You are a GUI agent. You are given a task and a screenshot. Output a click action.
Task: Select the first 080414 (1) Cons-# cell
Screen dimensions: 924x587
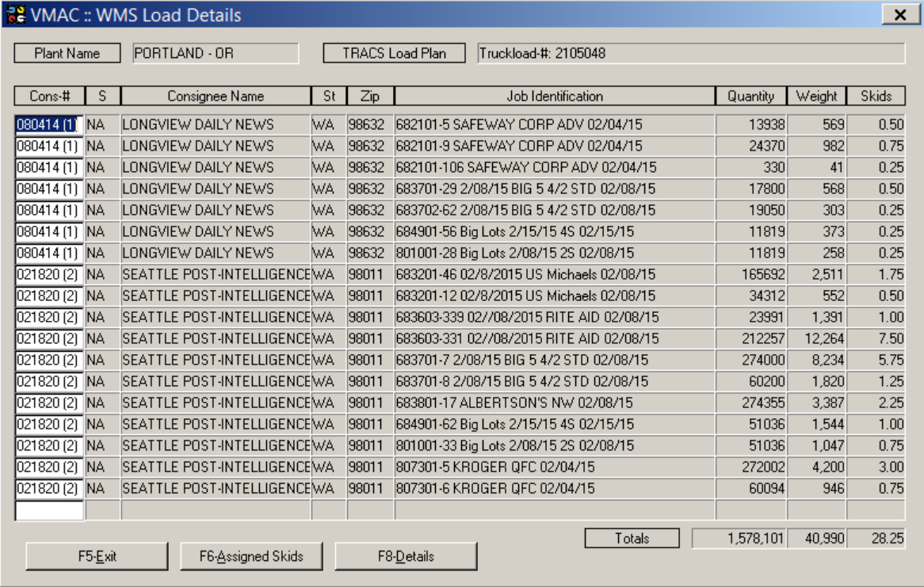tap(49, 125)
